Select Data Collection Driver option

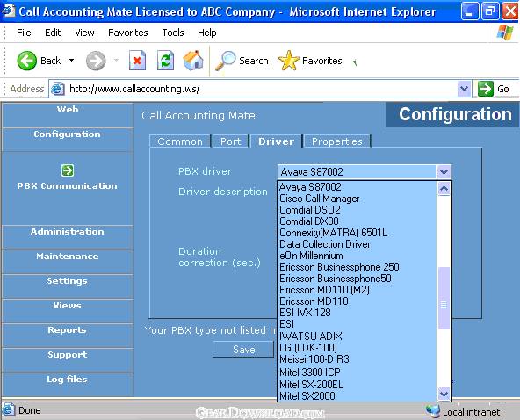[x=357, y=244]
